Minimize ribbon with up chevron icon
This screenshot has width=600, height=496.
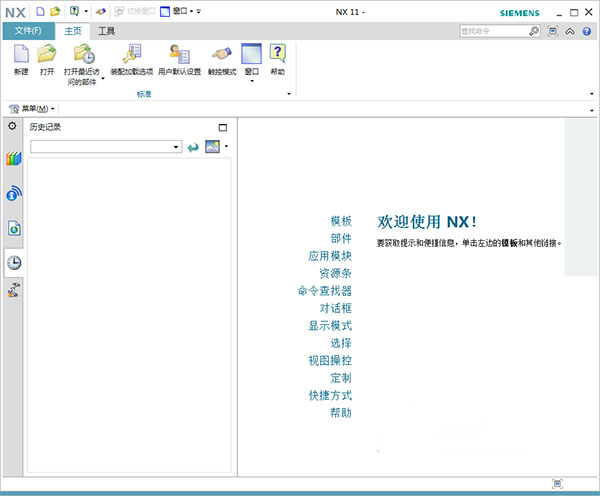pos(570,31)
